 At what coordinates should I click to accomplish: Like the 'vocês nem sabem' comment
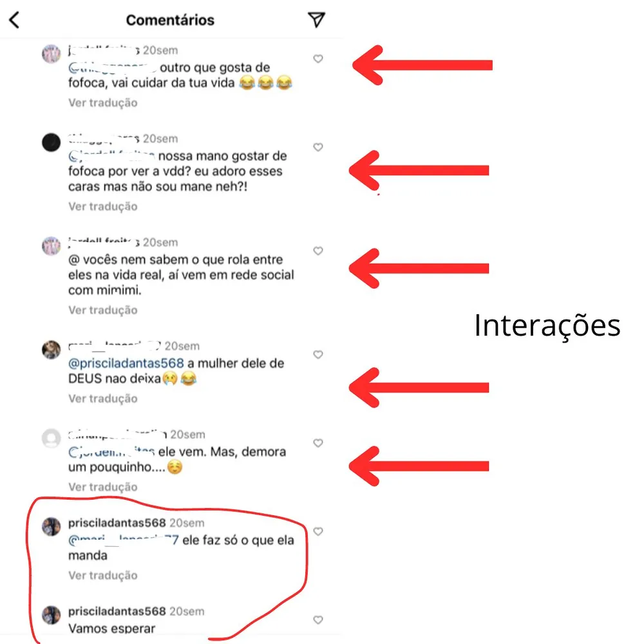318,251
